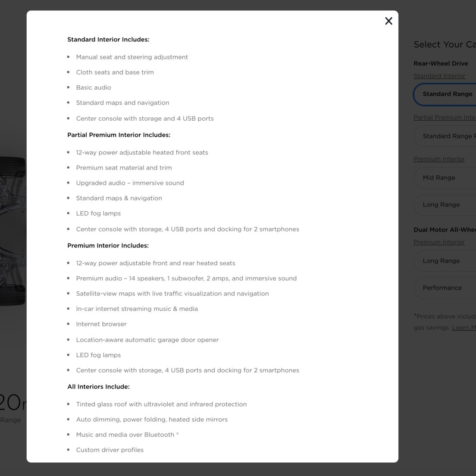Select the highlighted Standard Range option
476x476 pixels.
(x=445, y=94)
